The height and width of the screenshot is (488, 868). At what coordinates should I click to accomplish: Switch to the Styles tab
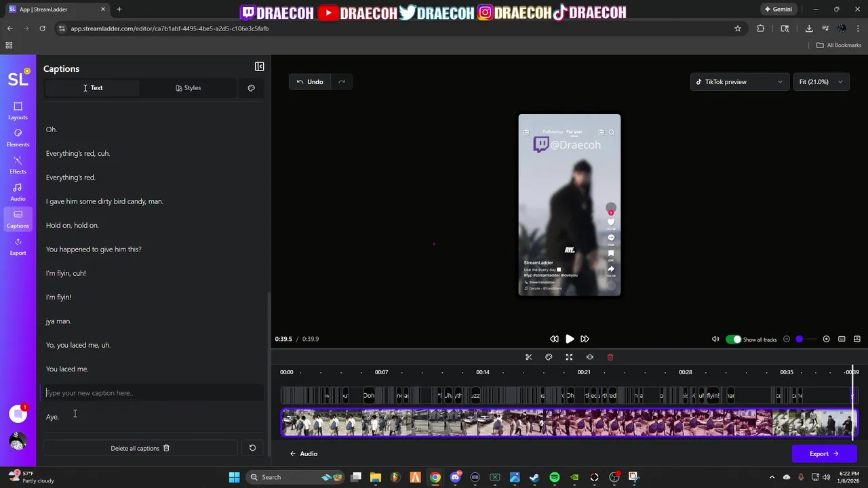[x=188, y=88]
